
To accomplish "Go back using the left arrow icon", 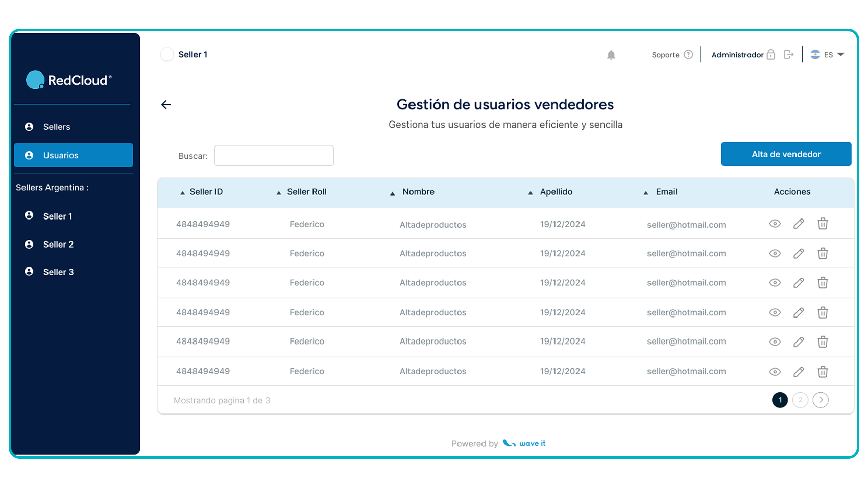I will pos(166,105).
